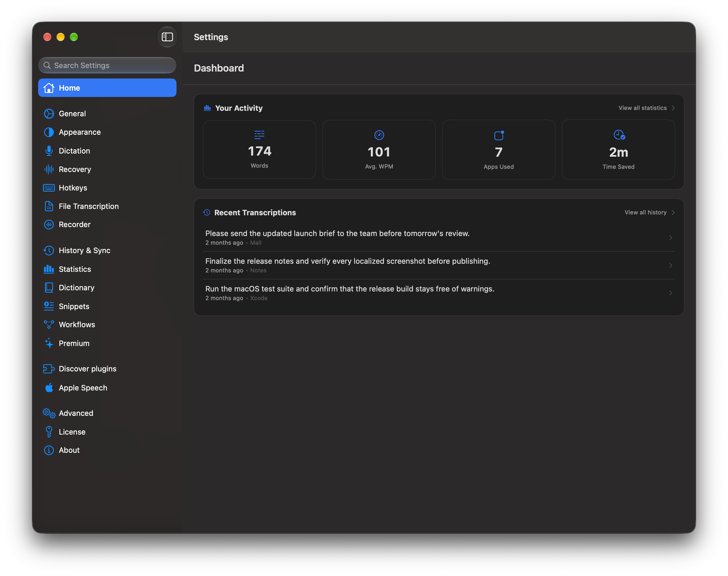Image resolution: width=728 pixels, height=576 pixels.
Task: Open the macOS test suite transcription text
Action: [x=350, y=289]
